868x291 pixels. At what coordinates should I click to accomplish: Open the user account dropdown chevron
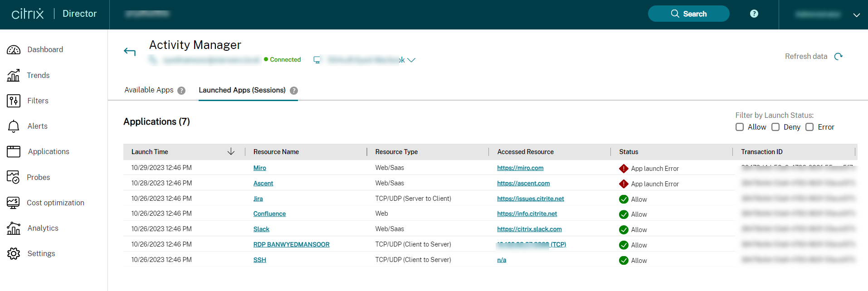click(x=856, y=15)
